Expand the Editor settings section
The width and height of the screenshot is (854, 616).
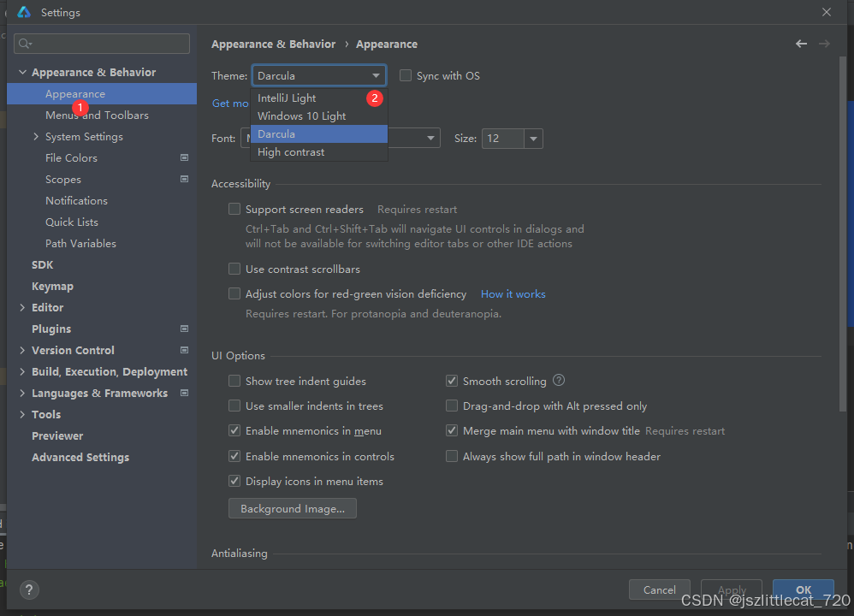click(22, 308)
